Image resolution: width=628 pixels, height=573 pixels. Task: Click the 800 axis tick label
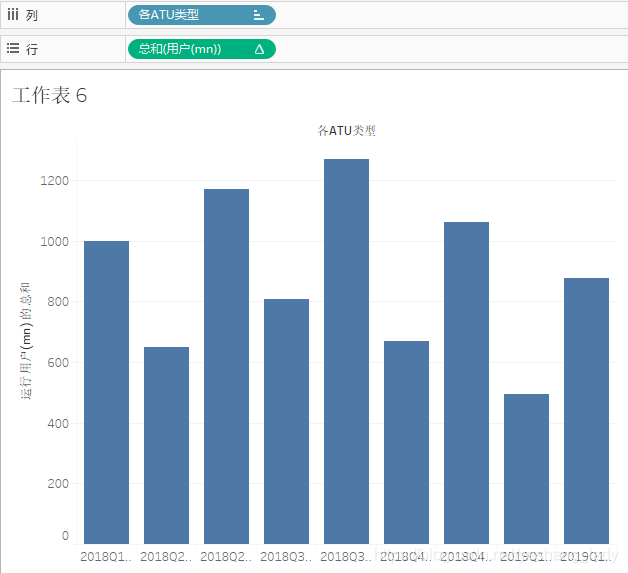pos(58,302)
